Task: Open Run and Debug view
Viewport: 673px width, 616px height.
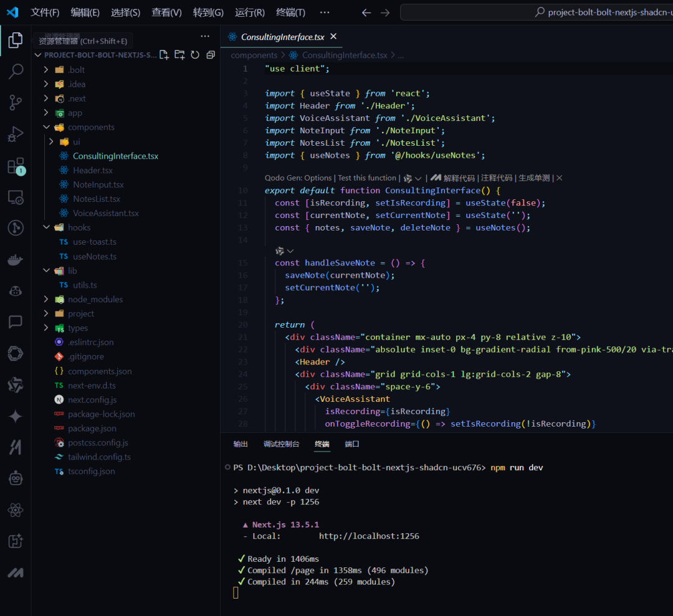Action: [16, 135]
